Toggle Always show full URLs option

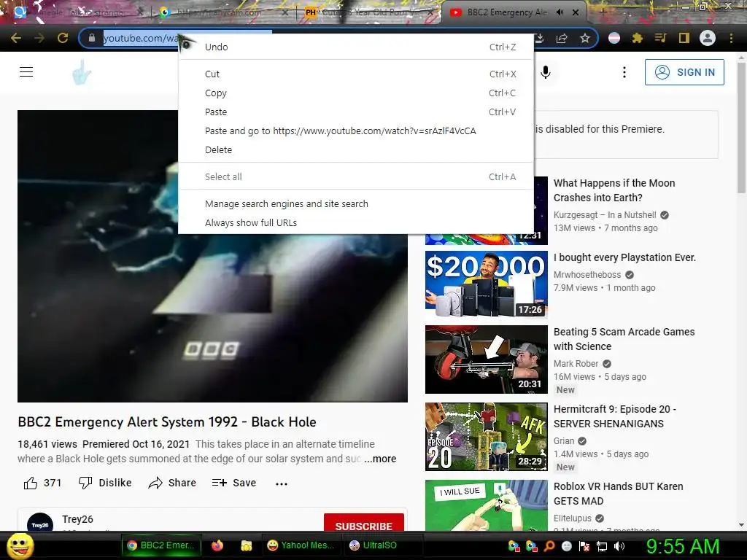356,223
